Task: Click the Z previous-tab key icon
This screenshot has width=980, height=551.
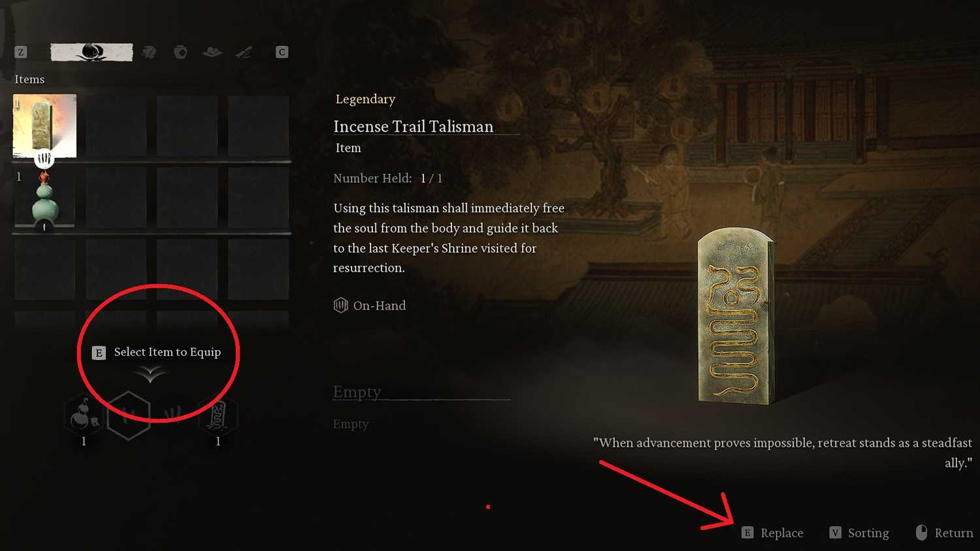Action: (21, 52)
